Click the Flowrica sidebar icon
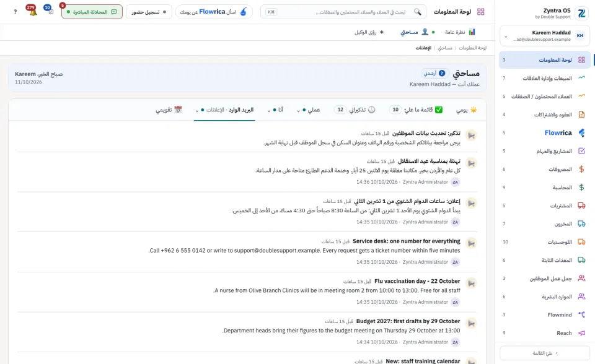Viewport: 595px width, 364px height. [x=581, y=132]
